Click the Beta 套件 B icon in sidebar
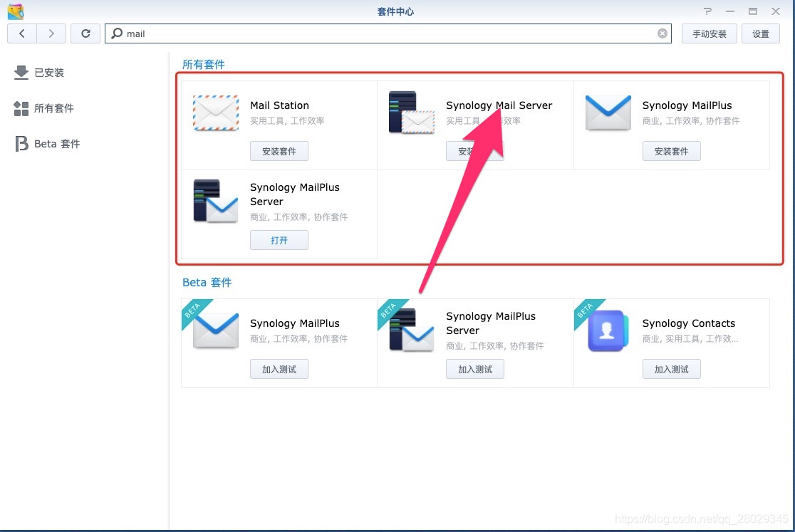Viewport: 795px width, 532px height. (x=21, y=143)
